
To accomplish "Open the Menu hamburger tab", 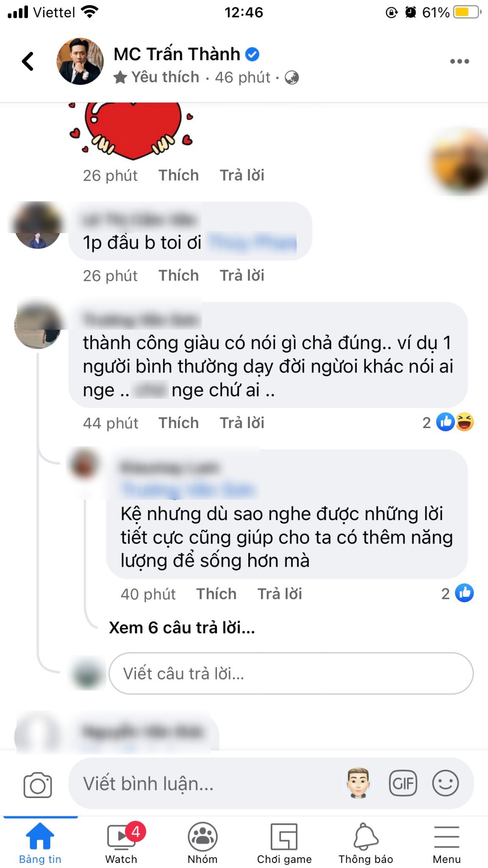I will click(x=446, y=844).
